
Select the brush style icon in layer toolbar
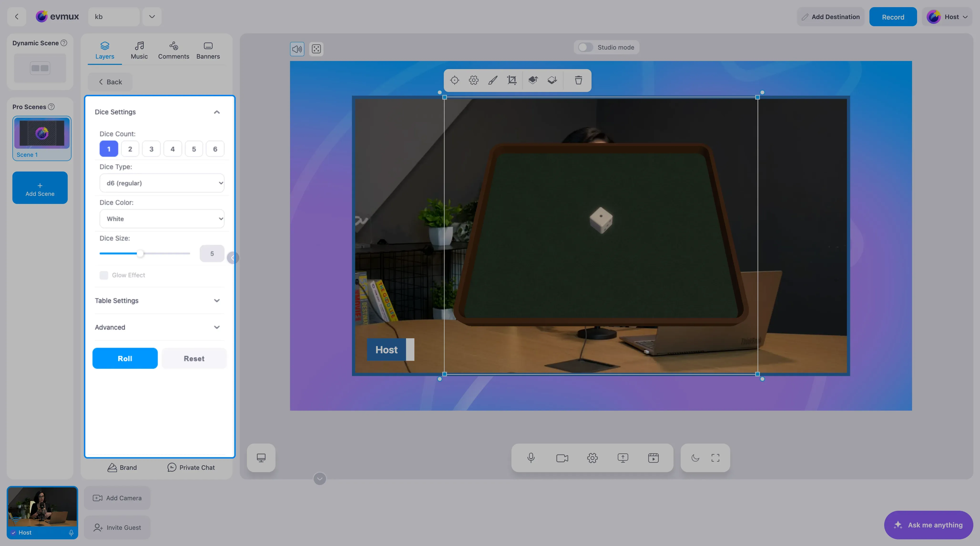tap(493, 80)
